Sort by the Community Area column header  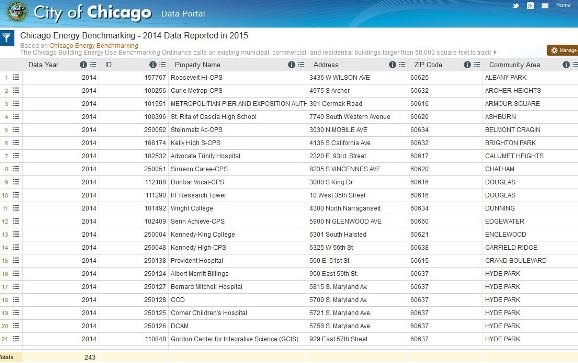(x=515, y=64)
